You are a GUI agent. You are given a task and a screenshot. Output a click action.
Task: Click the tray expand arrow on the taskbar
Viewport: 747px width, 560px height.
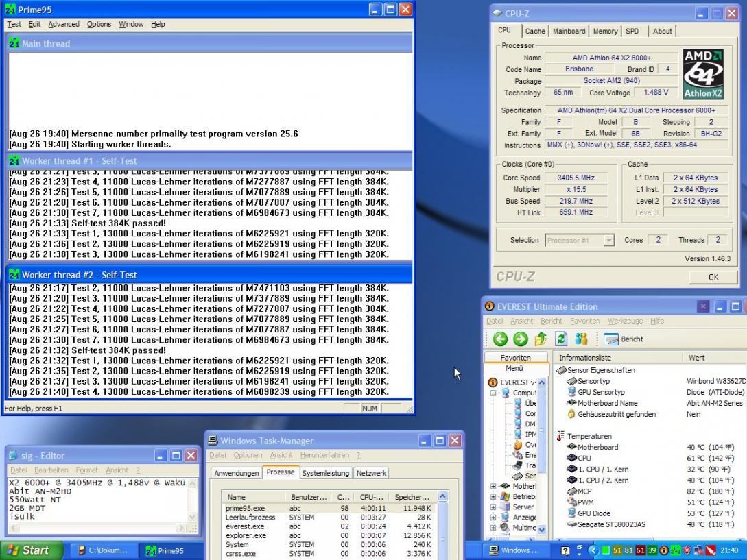[593, 550]
